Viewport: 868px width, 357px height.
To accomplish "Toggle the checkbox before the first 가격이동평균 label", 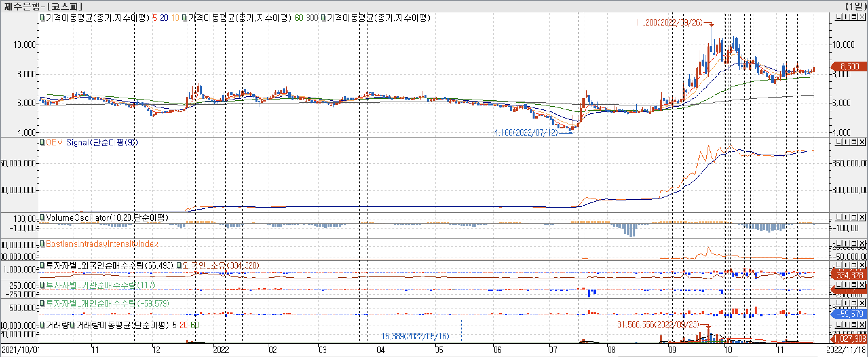I will pos(42,17).
